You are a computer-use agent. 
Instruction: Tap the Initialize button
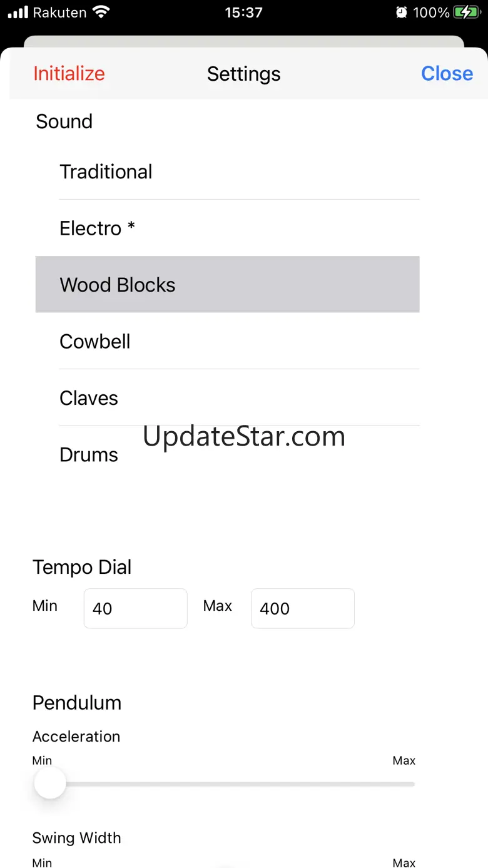(69, 74)
